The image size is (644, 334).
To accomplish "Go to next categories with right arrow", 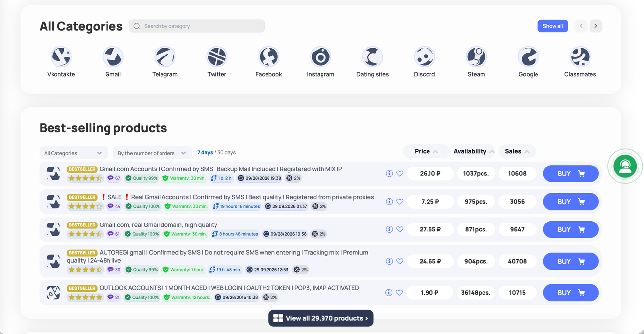I will [x=596, y=26].
